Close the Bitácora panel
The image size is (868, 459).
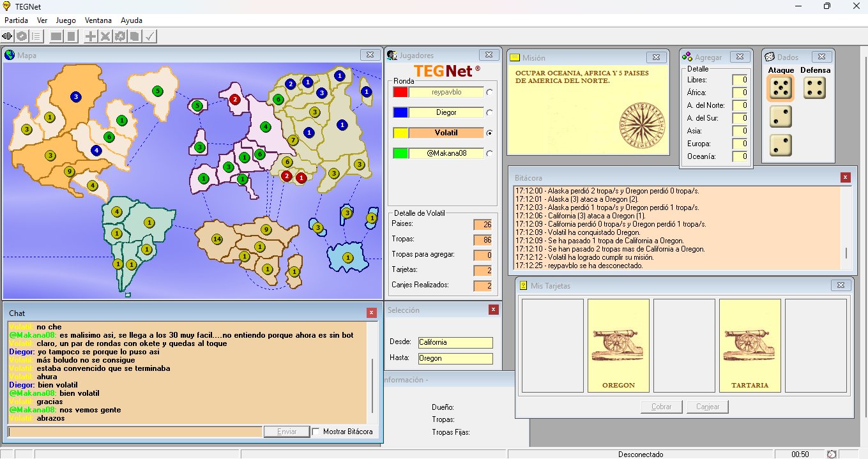point(846,177)
